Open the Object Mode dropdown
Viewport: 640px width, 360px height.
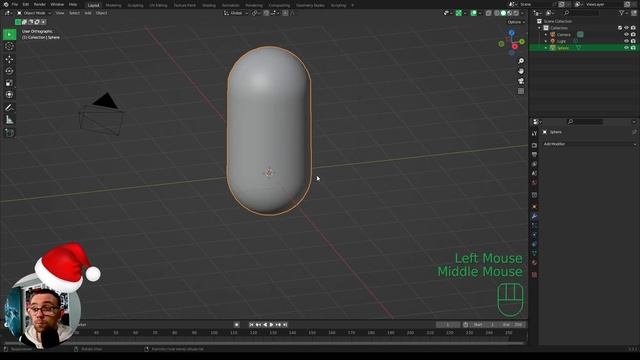(34, 13)
